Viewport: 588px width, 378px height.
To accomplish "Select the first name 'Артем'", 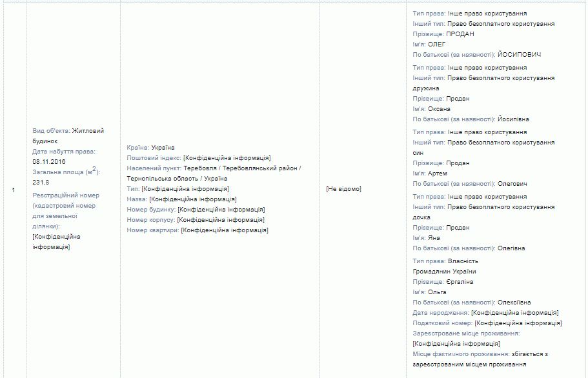I will pyautogui.click(x=437, y=174).
